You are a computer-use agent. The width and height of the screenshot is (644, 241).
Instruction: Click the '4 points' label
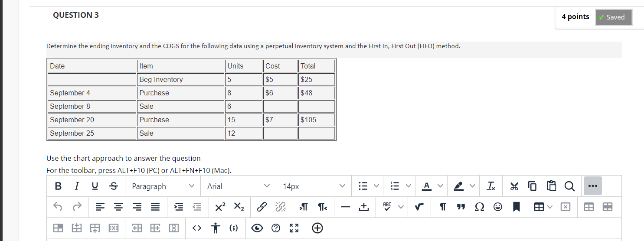[x=575, y=16]
